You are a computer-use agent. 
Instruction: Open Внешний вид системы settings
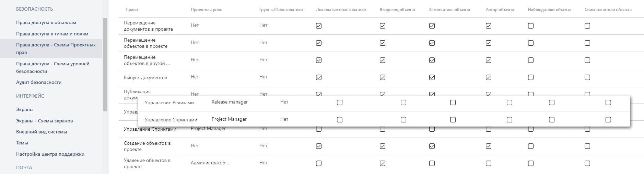42,132
